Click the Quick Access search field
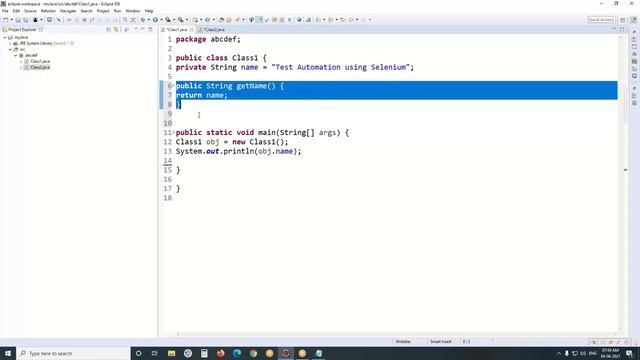 (x=600, y=20)
